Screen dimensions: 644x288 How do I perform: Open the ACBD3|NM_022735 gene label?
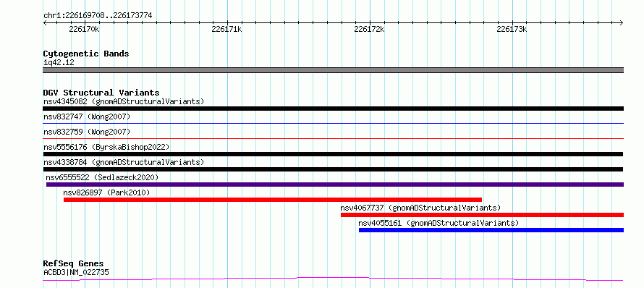76,272
